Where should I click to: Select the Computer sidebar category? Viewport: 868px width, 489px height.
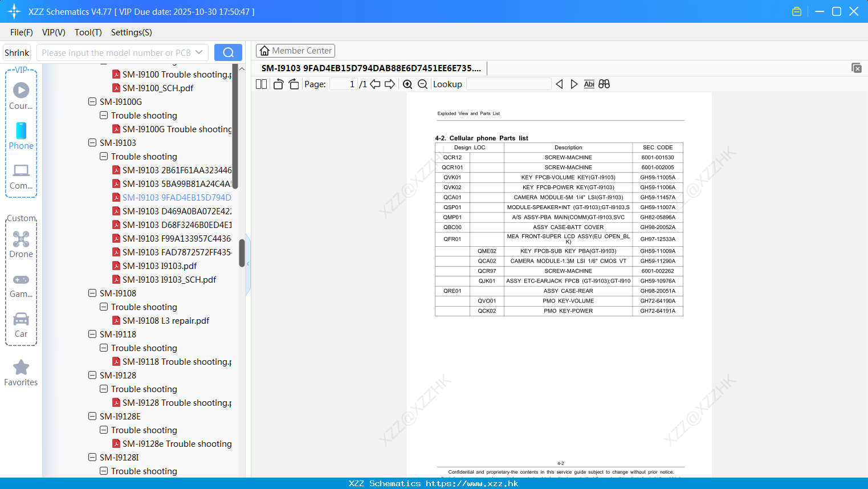click(21, 176)
